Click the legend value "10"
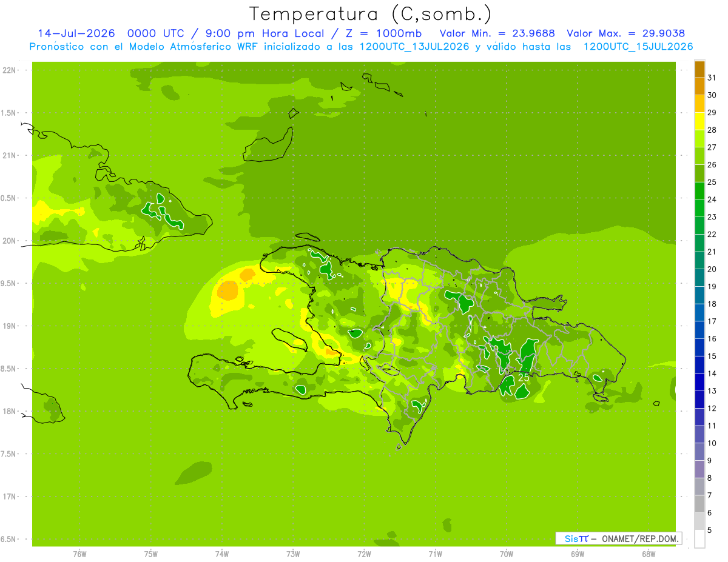The width and height of the screenshot is (728, 562). [712, 443]
